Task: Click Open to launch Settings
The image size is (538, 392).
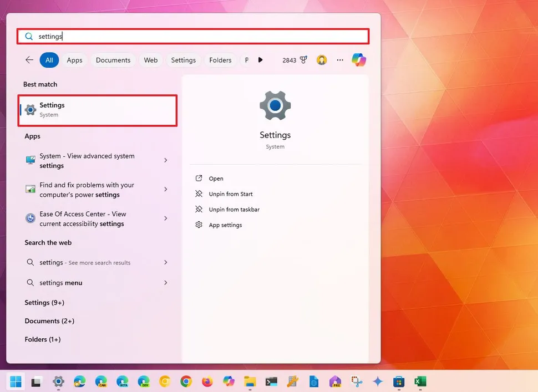Action: (x=215, y=179)
